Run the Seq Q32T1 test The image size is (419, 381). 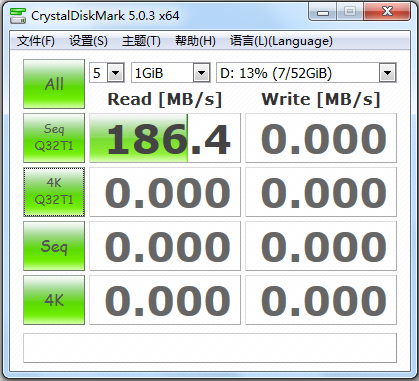[x=54, y=138]
